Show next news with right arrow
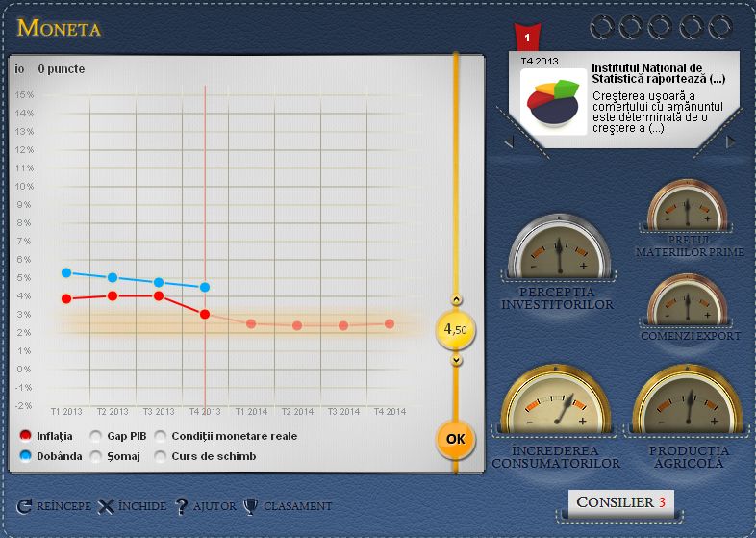The image size is (756, 538). tap(731, 141)
